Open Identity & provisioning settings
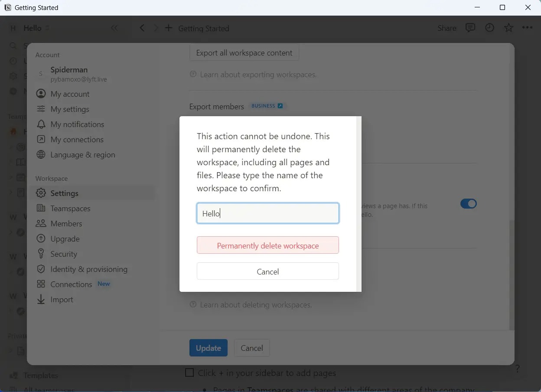 click(89, 269)
